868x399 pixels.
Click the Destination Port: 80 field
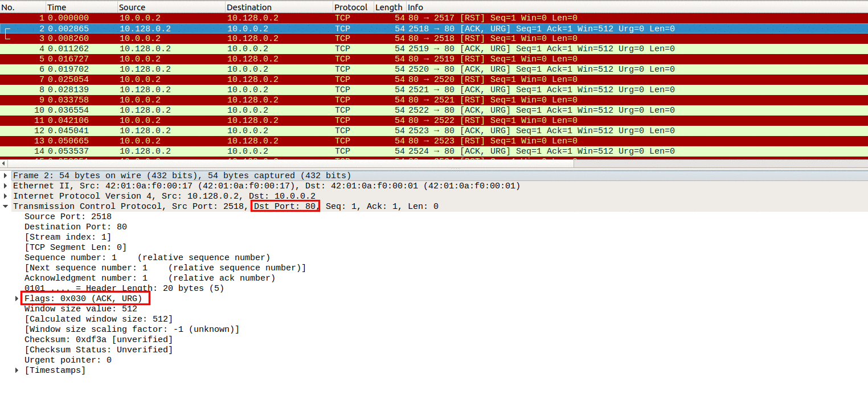click(x=75, y=227)
